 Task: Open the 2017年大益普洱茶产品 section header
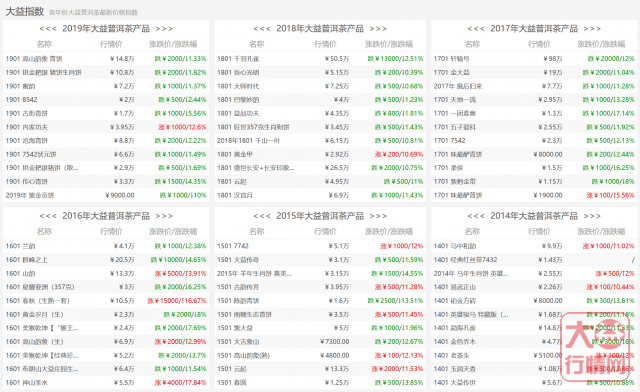point(534,29)
